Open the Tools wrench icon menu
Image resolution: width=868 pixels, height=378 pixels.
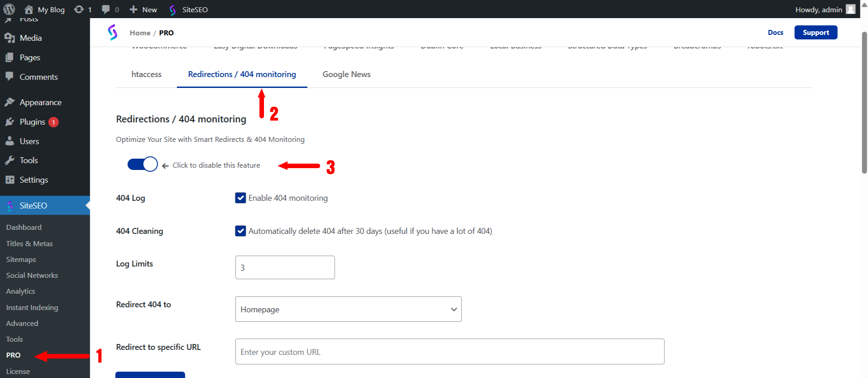click(10, 160)
